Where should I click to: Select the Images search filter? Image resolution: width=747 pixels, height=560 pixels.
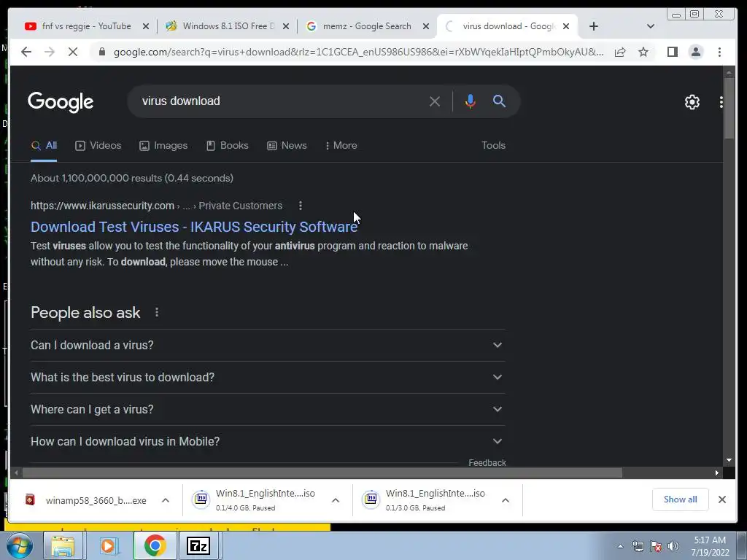(163, 146)
